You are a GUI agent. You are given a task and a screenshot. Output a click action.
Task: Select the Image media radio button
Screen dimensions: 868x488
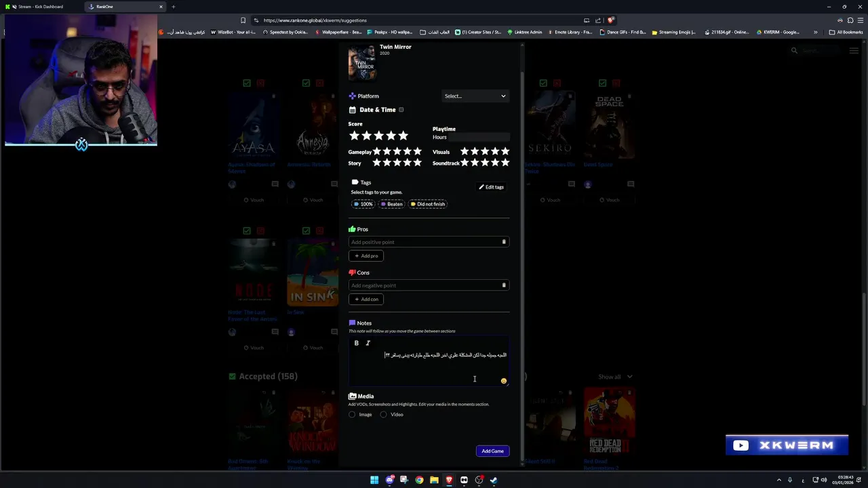(x=352, y=415)
